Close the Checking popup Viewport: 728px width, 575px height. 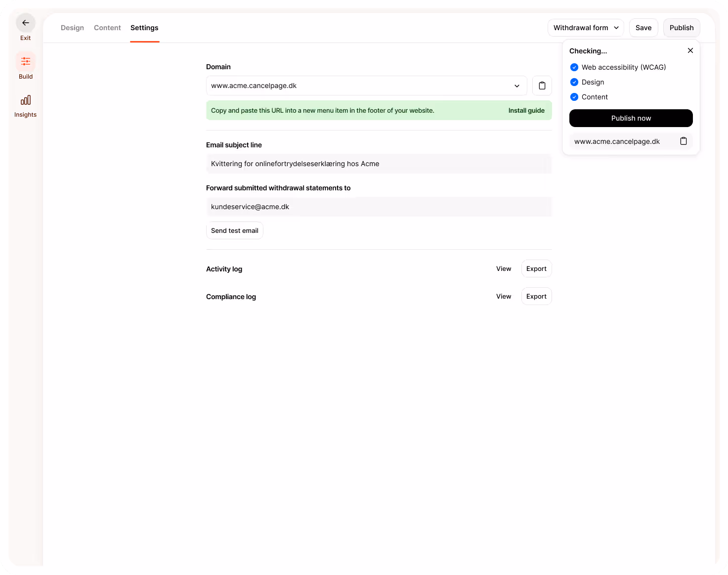tap(690, 50)
